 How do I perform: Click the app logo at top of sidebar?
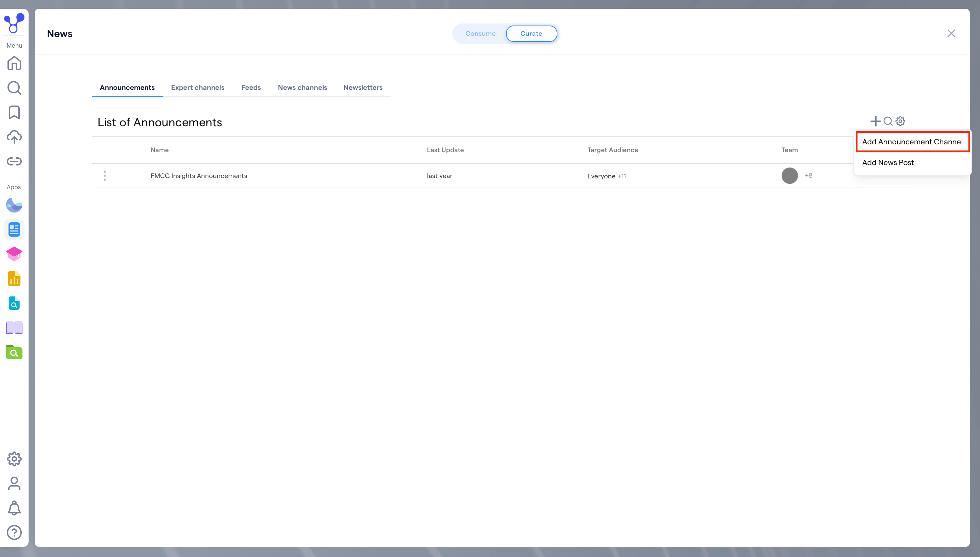(x=14, y=23)
